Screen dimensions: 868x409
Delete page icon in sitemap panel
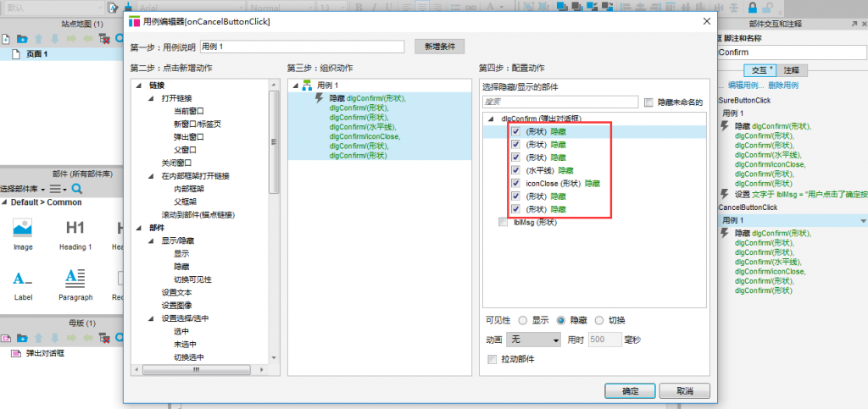click(x=103, y=39)
